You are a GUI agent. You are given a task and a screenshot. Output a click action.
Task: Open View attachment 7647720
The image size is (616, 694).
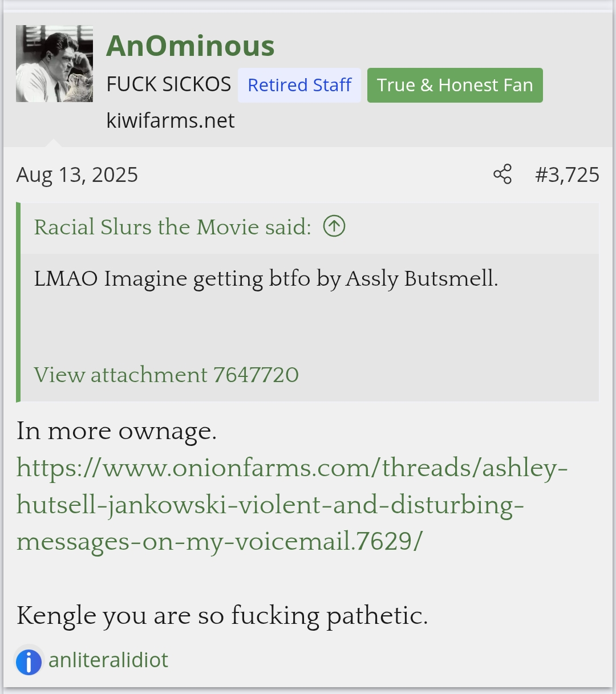[x=166, y=375]
